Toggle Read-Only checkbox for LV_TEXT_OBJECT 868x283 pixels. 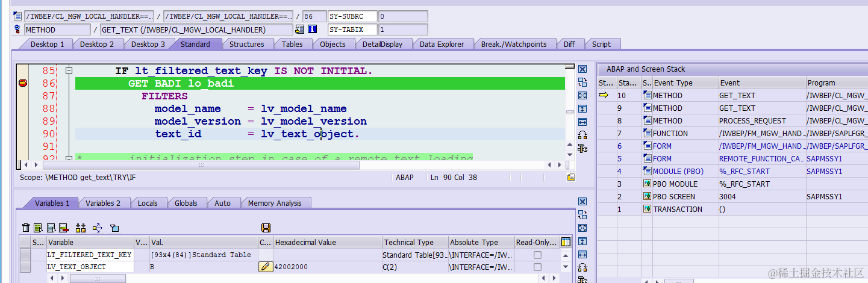tap(537, 267)
